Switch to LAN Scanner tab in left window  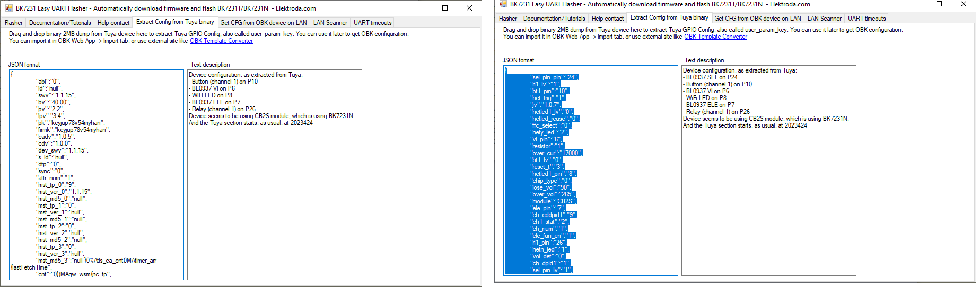(330, 23)
